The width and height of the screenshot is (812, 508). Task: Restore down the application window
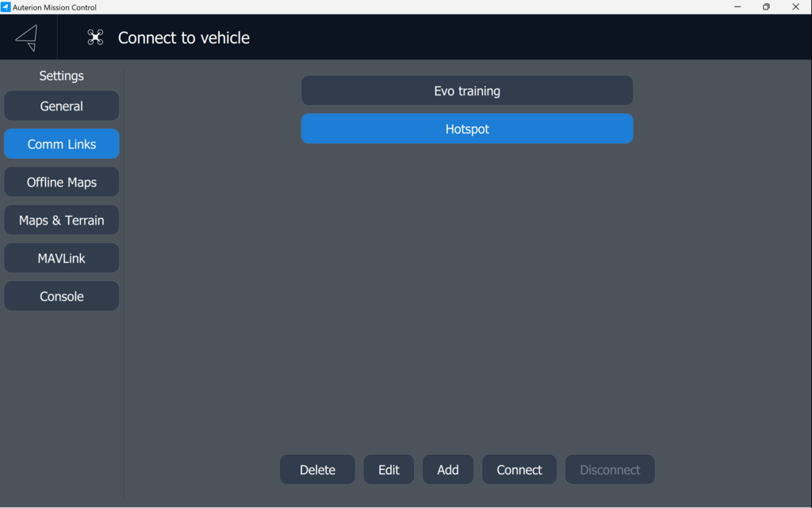tap(766, 7)
